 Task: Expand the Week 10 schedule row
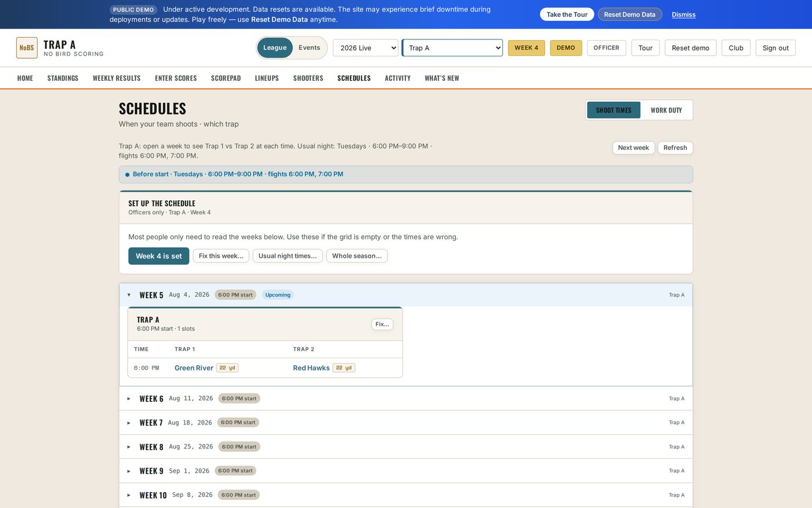[405, 495]
